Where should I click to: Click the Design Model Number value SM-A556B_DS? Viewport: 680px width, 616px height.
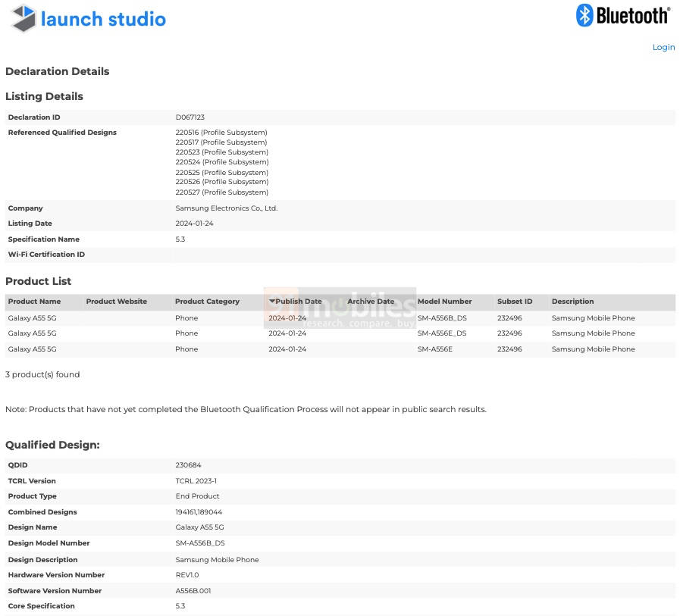(200, 543)
